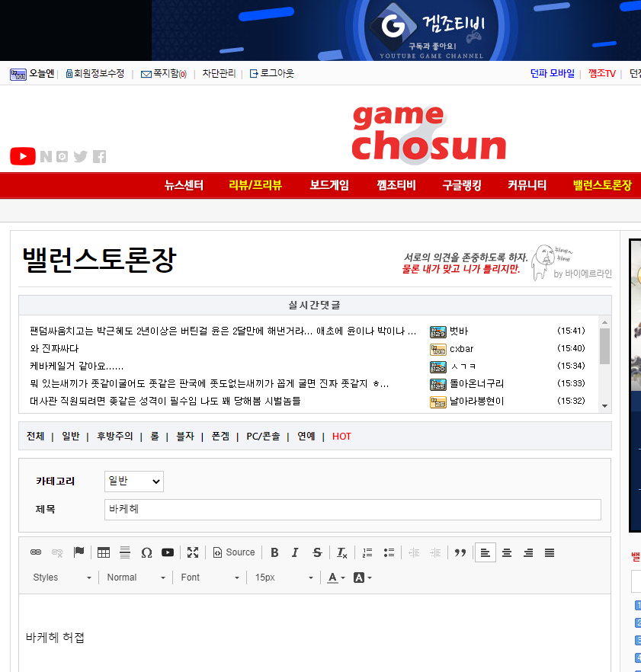Screen dimensions: 641x672
Task: Expand the Styles dropdown
Action: pos(62,578)
